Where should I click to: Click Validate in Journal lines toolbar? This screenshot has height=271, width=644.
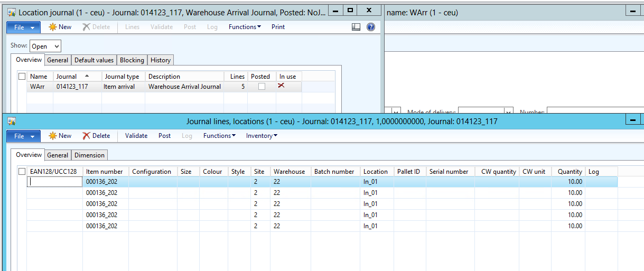pyautogui.click(x=136, y=136)
